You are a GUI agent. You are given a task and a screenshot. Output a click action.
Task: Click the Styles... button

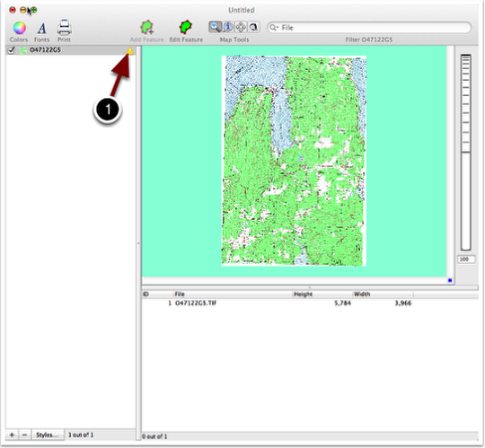tap(48, 435)
